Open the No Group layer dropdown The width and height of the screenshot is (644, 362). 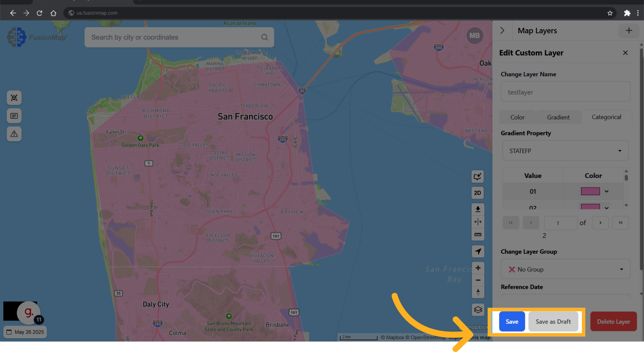click(566, 269)
